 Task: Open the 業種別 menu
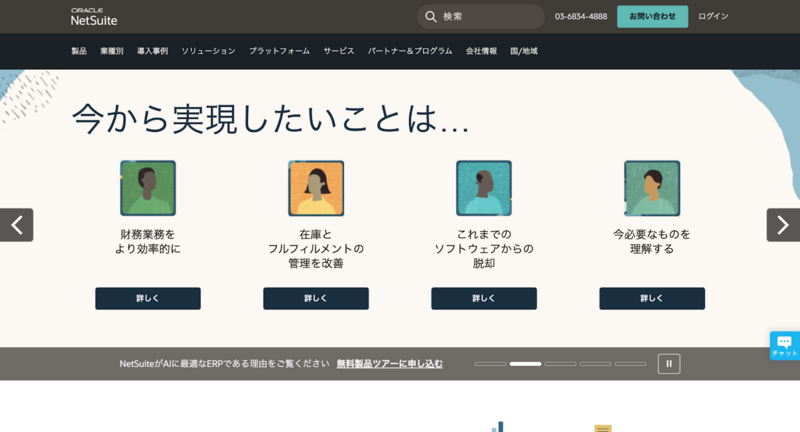point(112,51)
